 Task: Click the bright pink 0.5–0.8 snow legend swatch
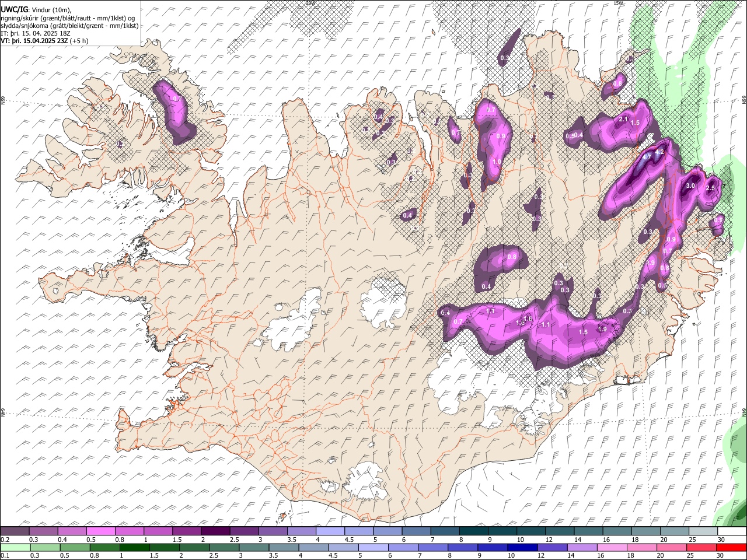101,531
